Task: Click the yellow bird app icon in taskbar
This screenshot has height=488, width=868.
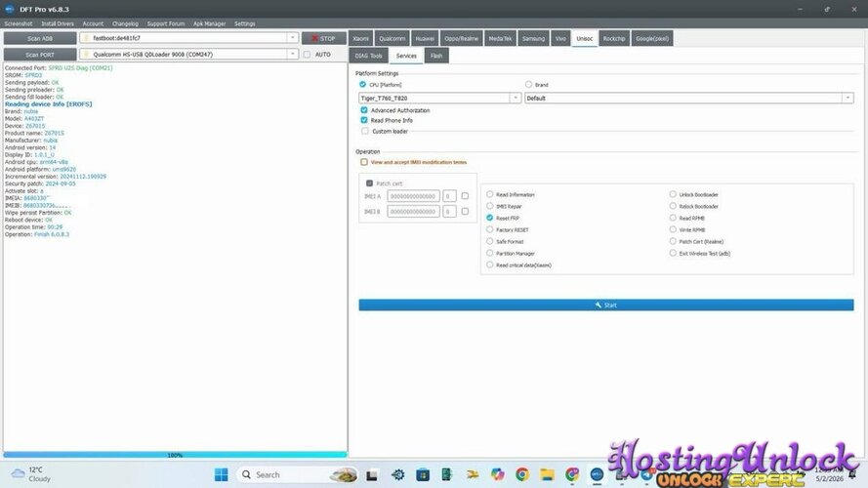Action: coord(473,474)
